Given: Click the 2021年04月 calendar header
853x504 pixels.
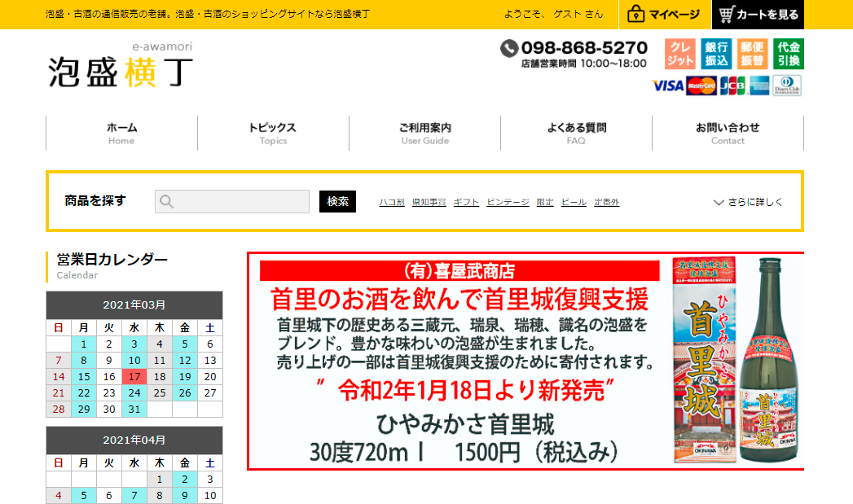Looking at the screenshot, I should [134, 440].
